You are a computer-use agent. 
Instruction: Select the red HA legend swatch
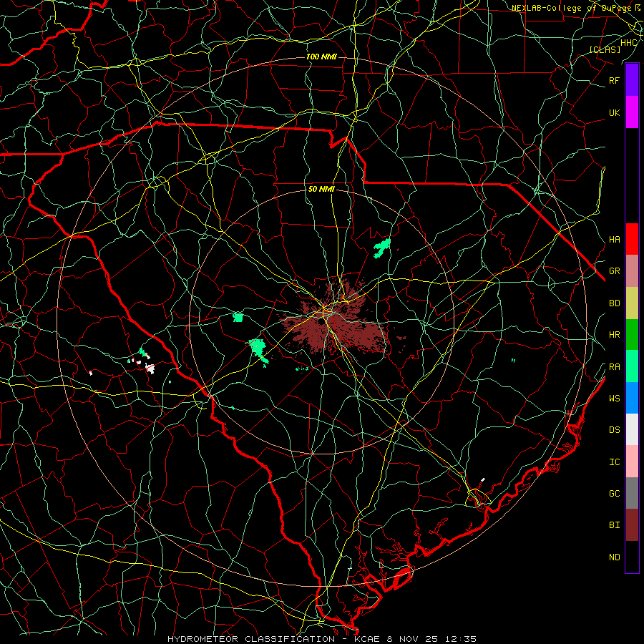[x=632, y=239]
